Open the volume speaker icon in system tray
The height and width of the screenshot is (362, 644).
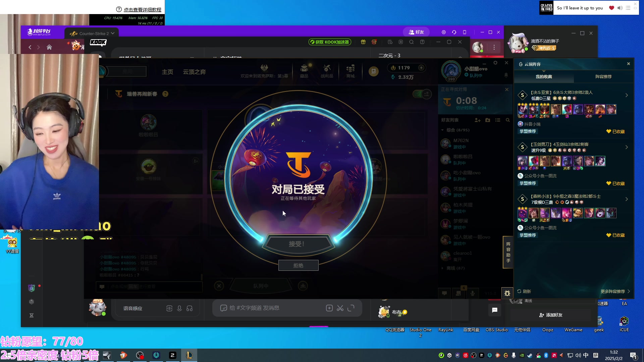578,355
